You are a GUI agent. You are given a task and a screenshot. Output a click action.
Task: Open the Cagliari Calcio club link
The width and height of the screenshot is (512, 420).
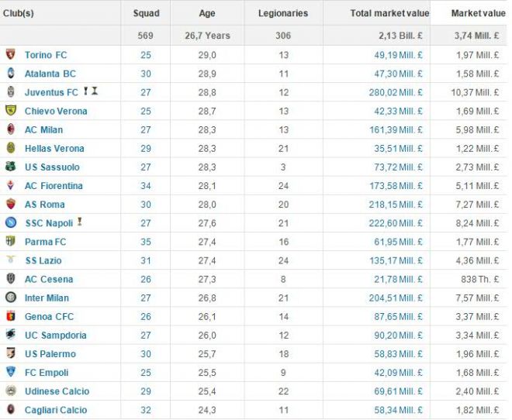tap(56, 410)
